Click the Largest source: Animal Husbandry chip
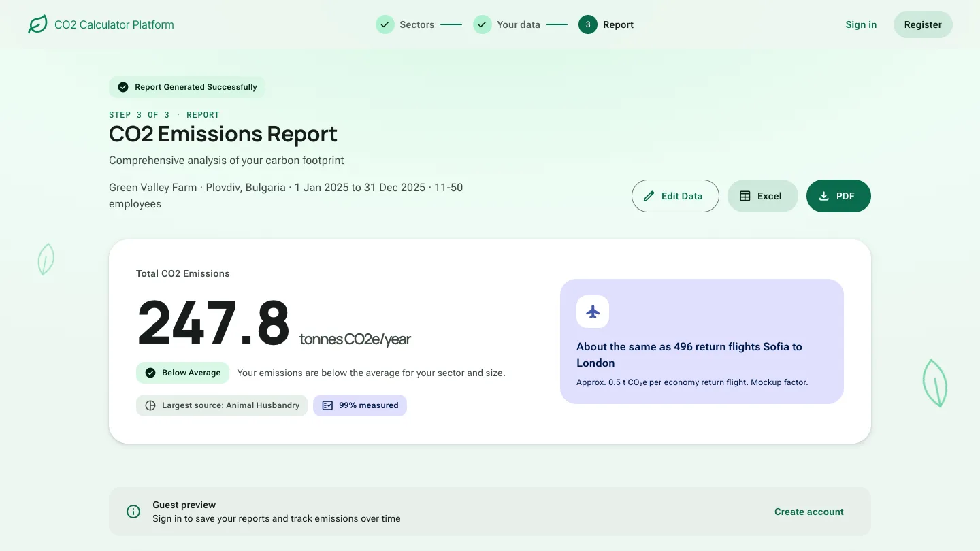This screenshot has height=551, width=980. click(x=222, y=405)
